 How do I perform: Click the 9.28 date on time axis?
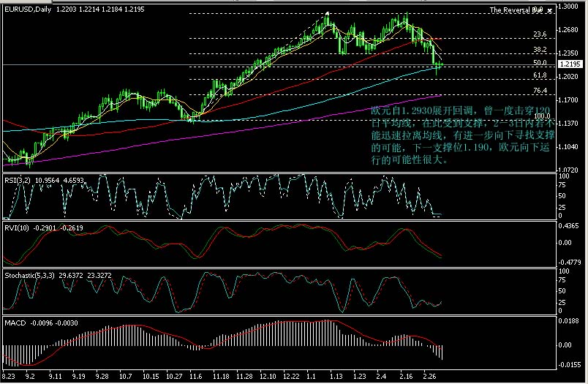102,376
